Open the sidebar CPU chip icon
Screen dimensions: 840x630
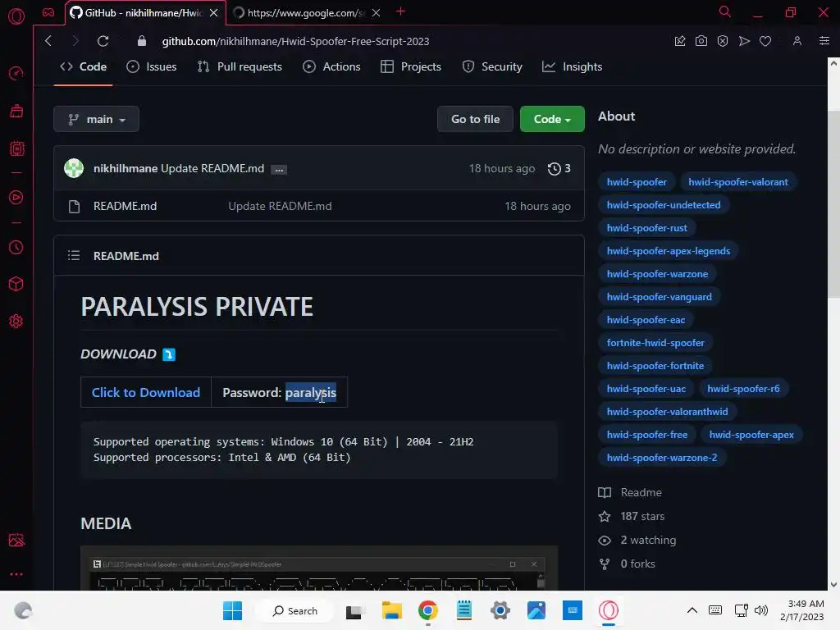(x=16, y=148)
